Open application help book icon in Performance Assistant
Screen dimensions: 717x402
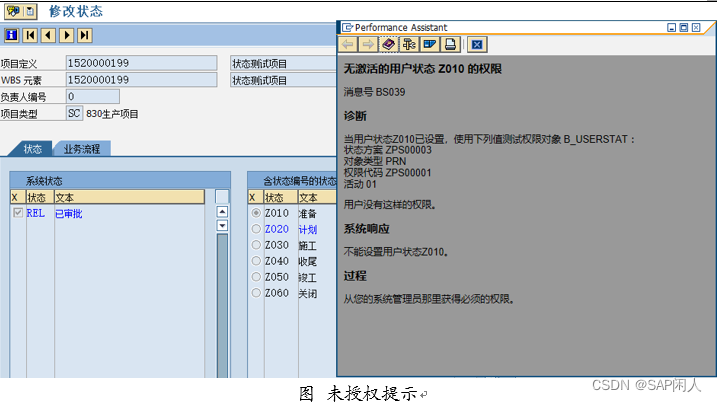(388, 44)
